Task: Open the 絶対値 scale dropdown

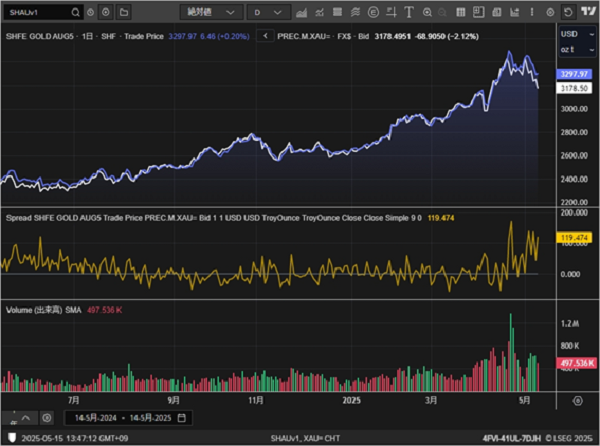Action: (x=211, y=12)
